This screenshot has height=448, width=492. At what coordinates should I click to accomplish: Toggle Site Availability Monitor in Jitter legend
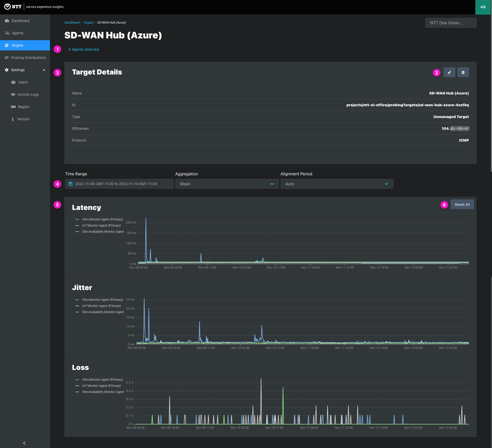pyautogui.click(x=100, y=312)
